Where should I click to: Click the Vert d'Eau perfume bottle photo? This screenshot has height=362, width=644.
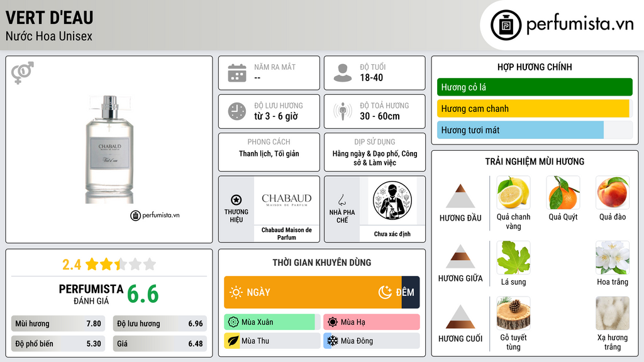point(109,150)
